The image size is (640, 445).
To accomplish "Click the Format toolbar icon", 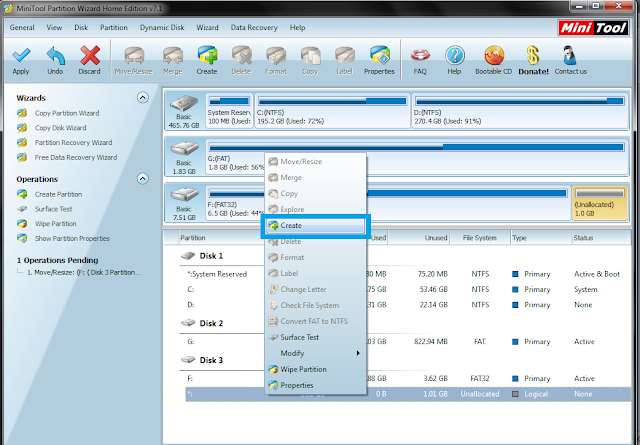I will (x=276, y=56).
